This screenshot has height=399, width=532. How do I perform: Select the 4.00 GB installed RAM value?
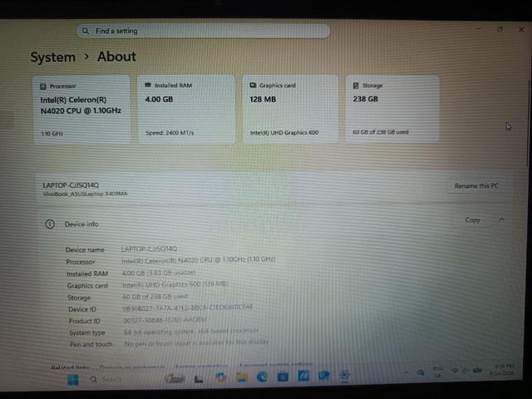[159, 273]
